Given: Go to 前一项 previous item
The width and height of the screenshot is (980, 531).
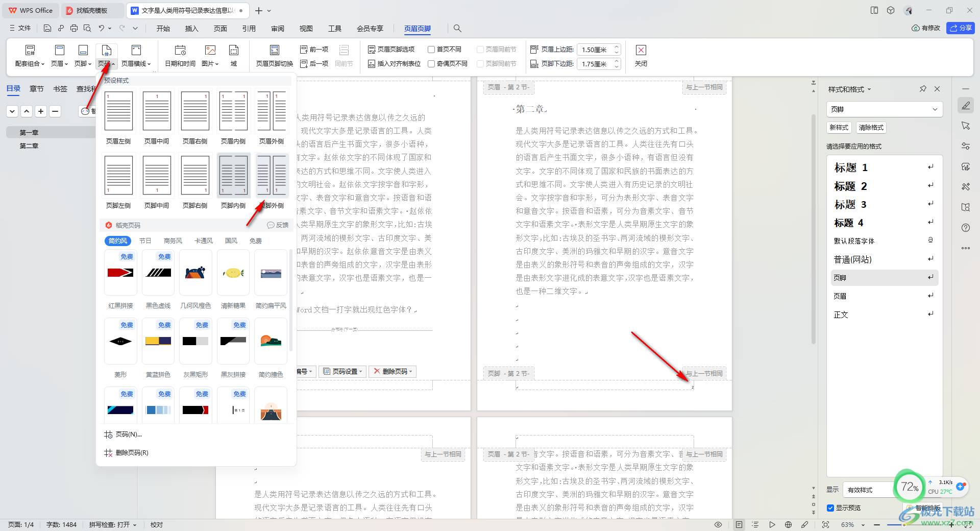Looking at the screenshot, I should [x=314, y=50].
